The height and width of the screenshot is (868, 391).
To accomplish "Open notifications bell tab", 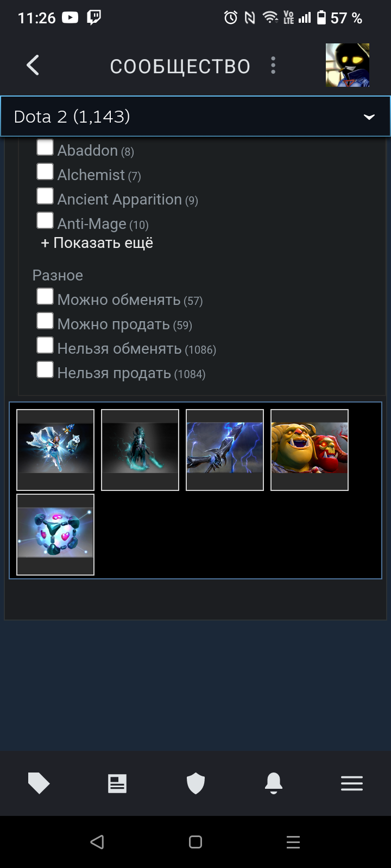I will 274,783.
